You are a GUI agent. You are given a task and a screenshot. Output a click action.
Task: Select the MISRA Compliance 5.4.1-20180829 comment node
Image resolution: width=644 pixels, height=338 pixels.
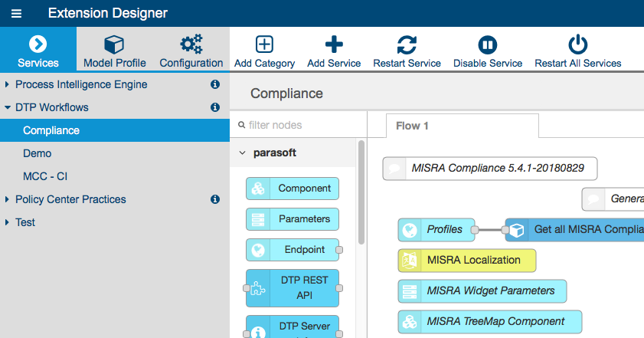490,168
